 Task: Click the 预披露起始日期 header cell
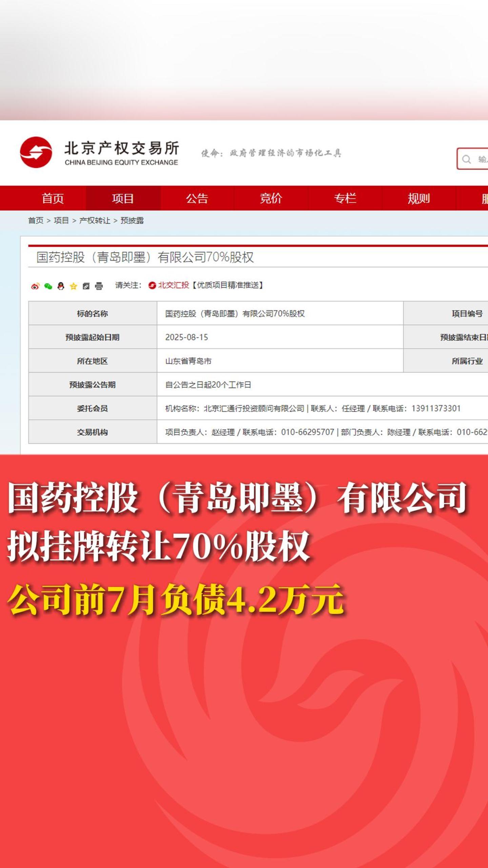93,337
